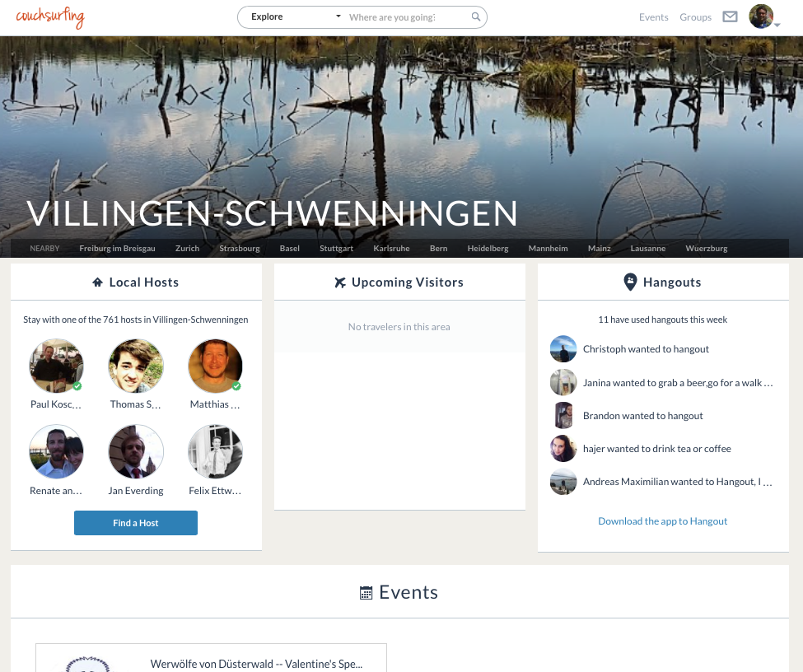803x672 pixels.
Task: Open nearby city Basel
Action: [289, 249]
